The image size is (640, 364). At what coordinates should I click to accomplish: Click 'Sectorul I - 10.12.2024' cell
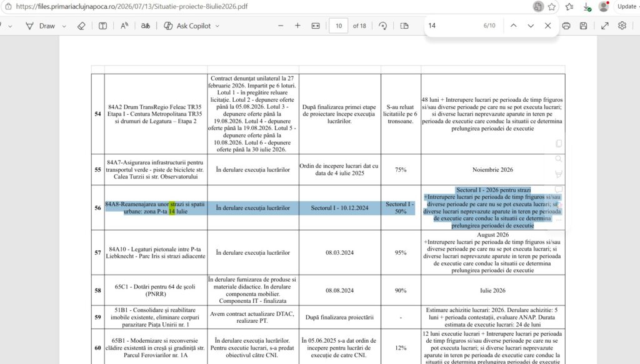click(339, 208)
